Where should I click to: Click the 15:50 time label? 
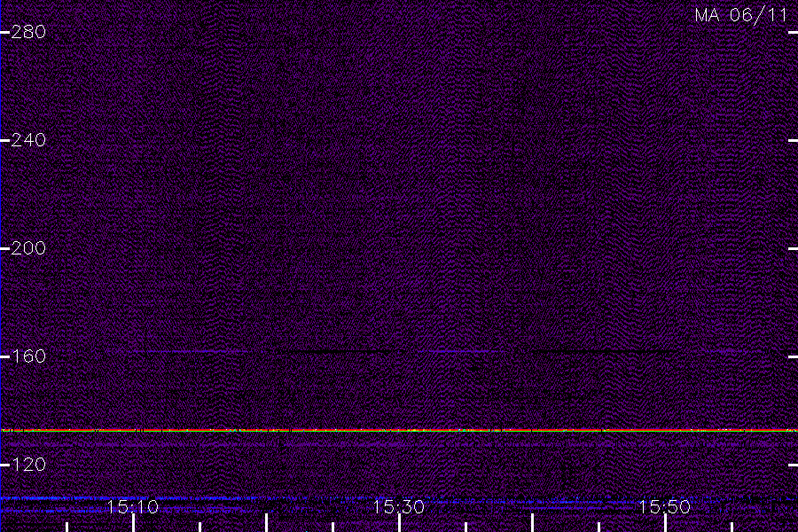(664, 507)
